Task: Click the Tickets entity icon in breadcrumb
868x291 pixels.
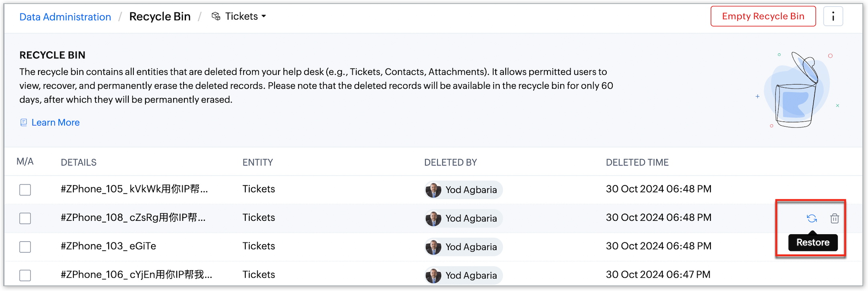Action: tap(216, 16)
